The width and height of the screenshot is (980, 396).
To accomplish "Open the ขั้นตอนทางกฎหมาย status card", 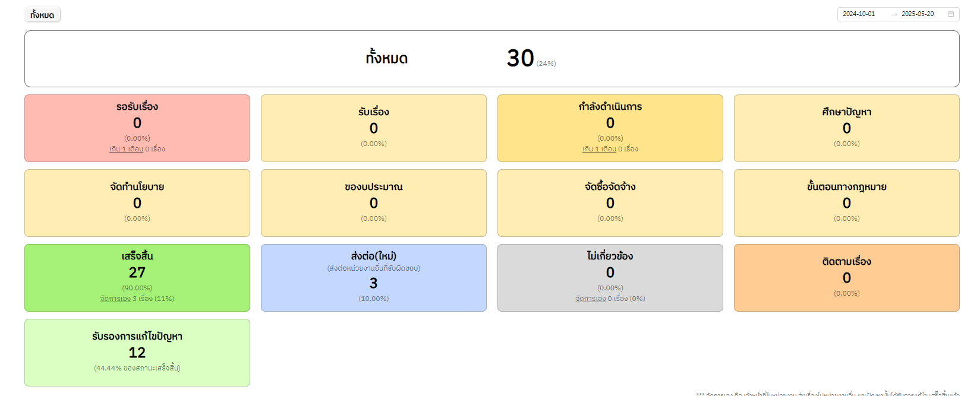I will [x=847, y=202].
